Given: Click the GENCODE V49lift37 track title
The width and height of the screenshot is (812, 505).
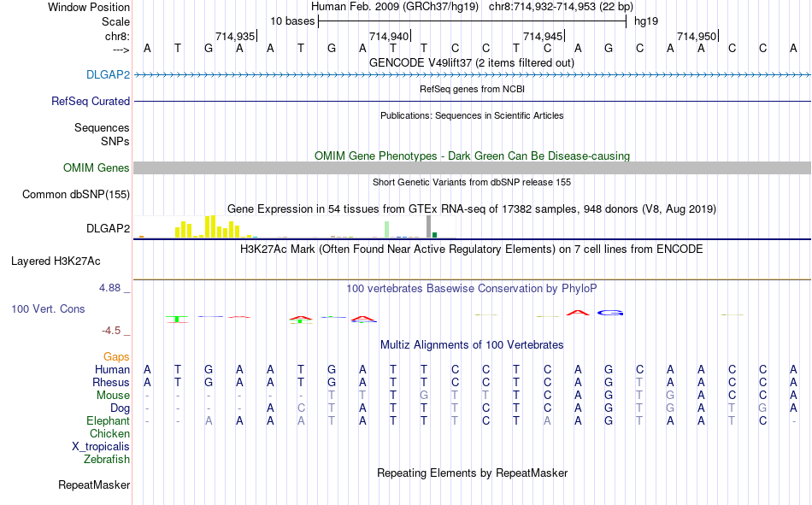Looking at the screenshot, I should pos(472,62).
